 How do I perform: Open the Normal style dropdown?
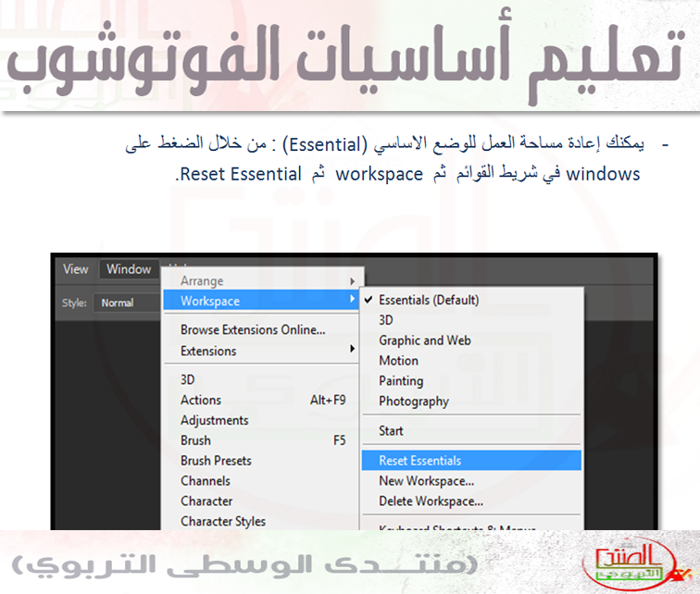click(x=126, y=303)
